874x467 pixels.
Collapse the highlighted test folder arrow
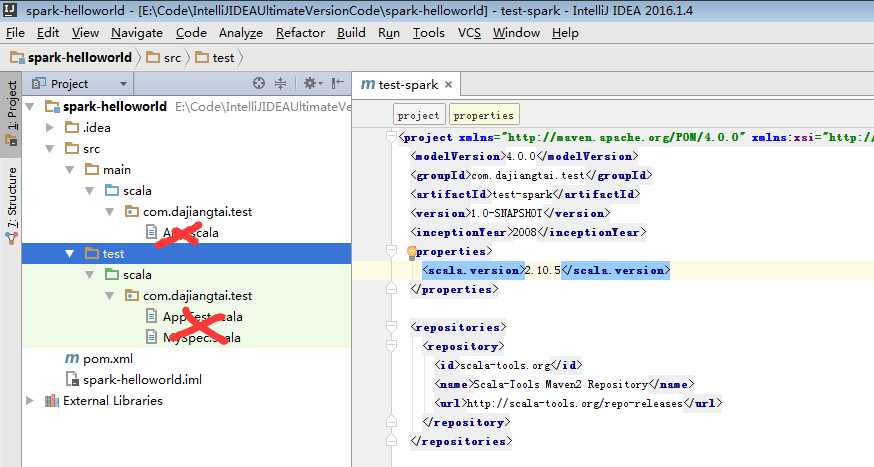pos(70,254)
